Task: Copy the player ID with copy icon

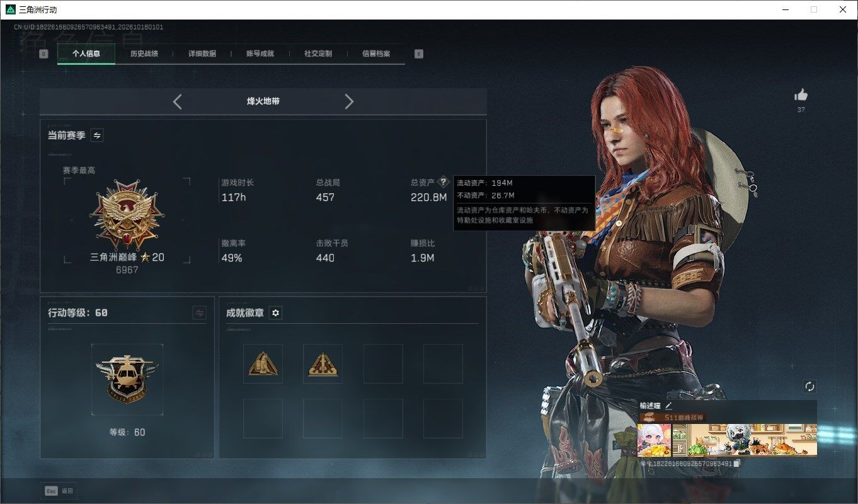Action: tap(738, 464)
